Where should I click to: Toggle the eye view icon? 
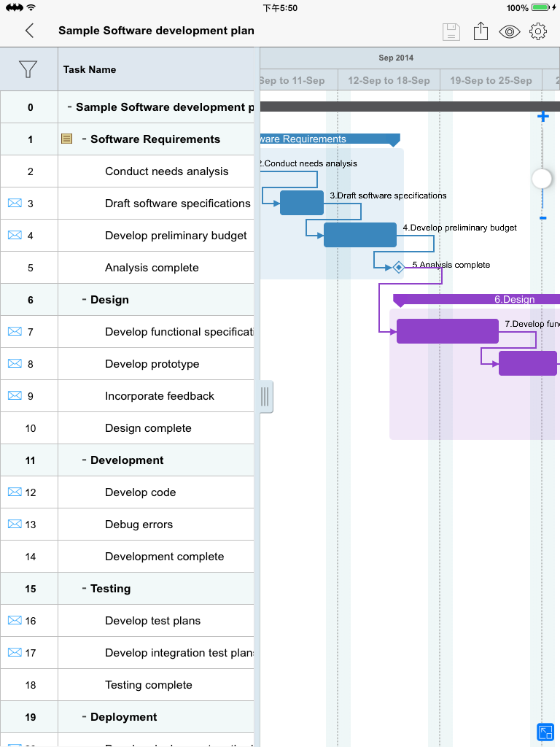509,32
